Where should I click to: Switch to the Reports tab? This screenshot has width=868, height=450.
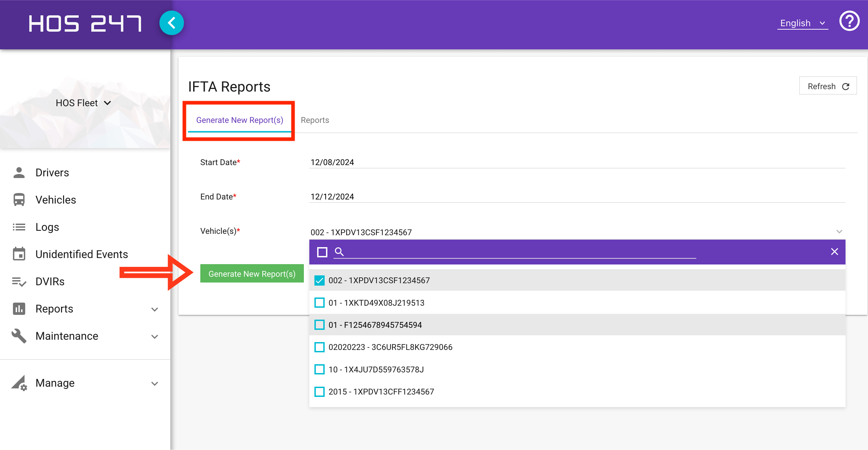click(x=315, y=120)
